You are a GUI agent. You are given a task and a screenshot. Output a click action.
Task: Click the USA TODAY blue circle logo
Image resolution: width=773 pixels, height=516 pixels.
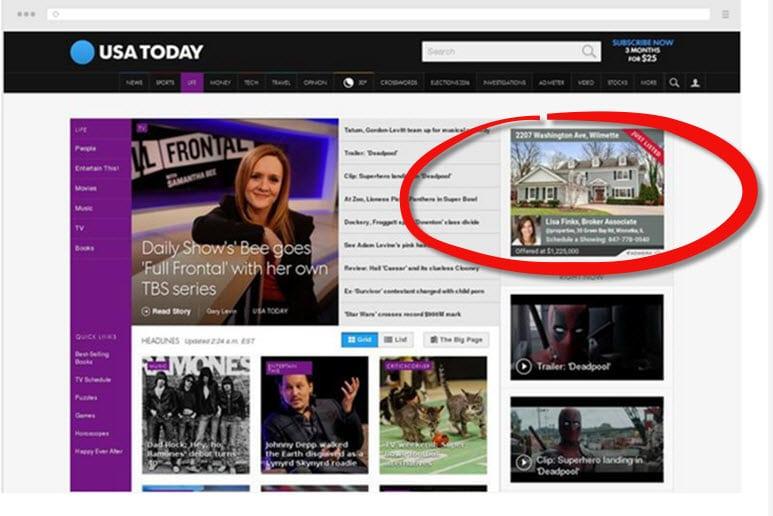pos(82,52)
